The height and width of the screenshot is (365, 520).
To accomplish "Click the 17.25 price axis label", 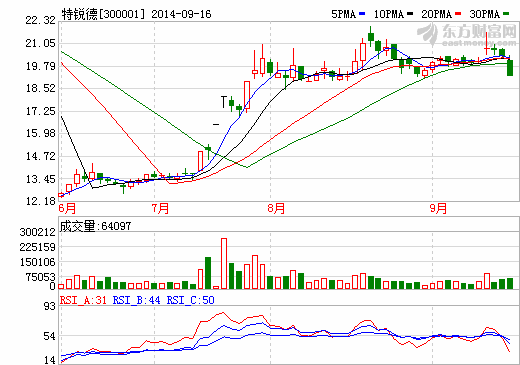I will [x=41, y=111].
